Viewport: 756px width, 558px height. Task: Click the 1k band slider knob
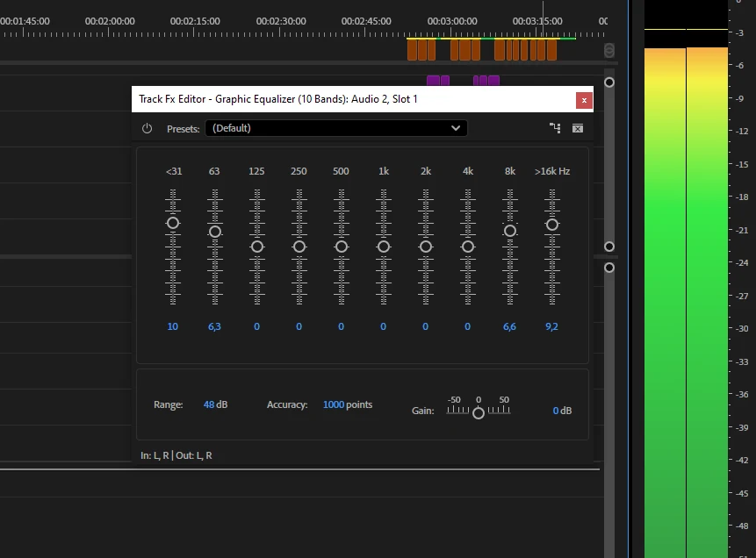[x=384, y=247]
